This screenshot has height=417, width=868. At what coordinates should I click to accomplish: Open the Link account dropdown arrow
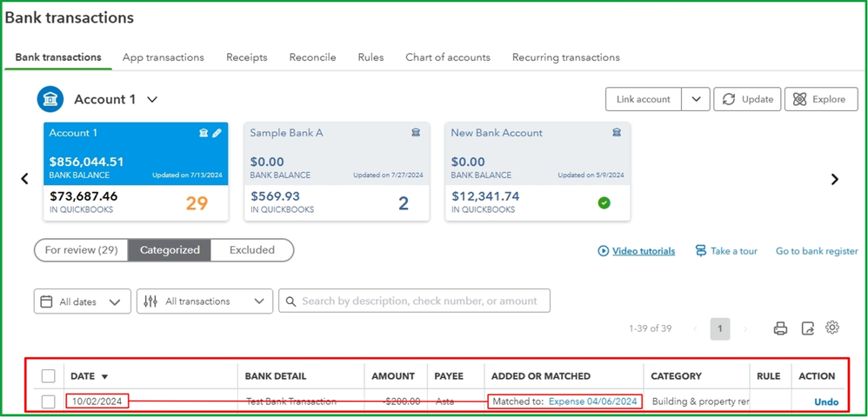point(696,99)
